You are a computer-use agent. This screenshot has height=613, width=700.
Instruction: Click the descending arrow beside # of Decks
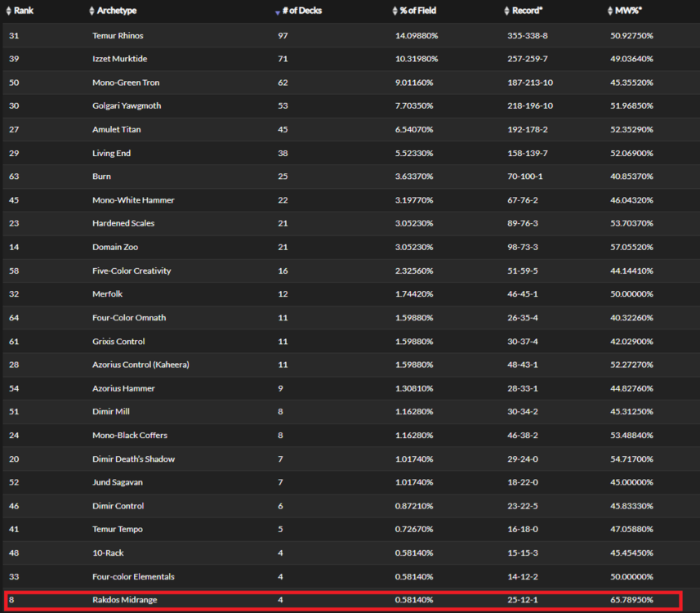[x=277, y=12]
